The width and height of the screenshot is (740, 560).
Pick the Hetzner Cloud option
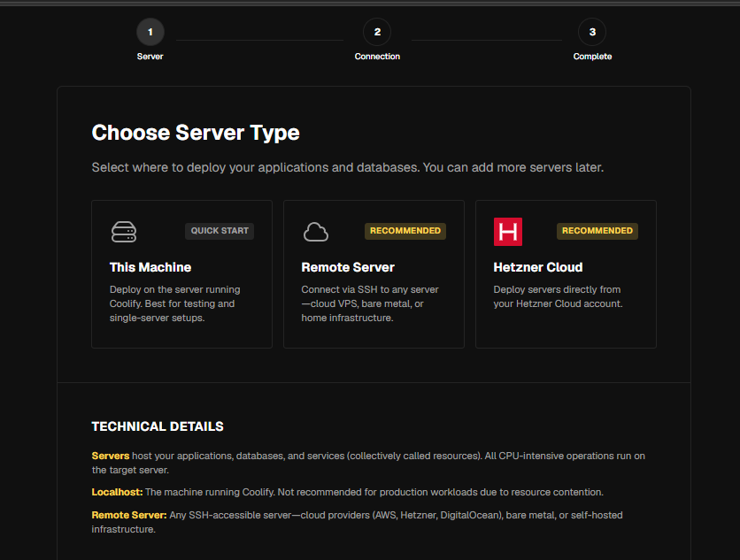[x=566, y=274]
